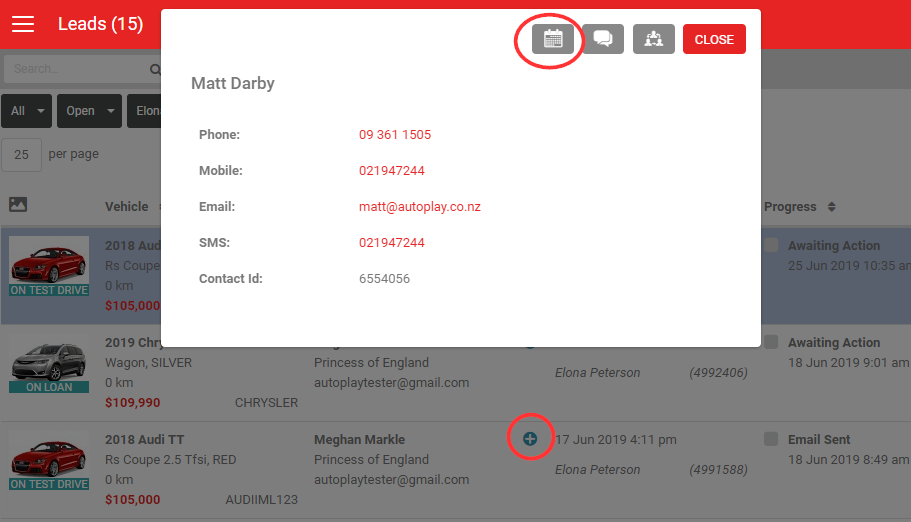911x522 pixels.
Task: Click the Contact Id value 6554056
Action: [x=384, y=279]
